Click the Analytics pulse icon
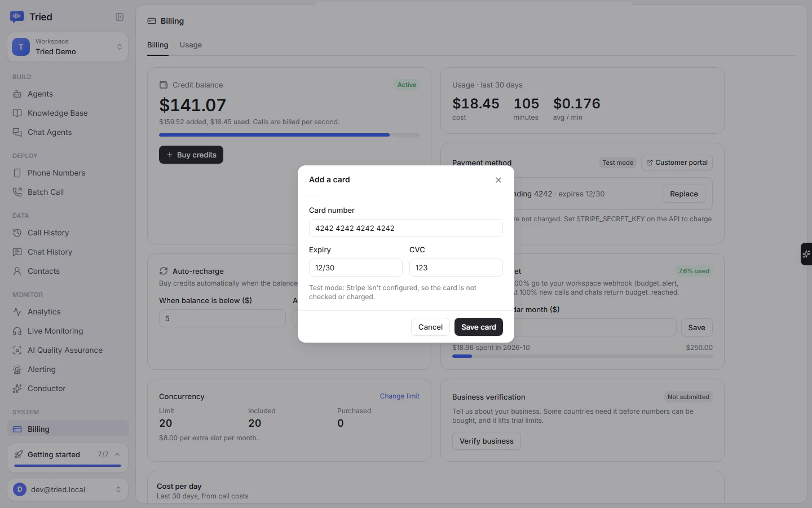This screenshot has height=508, width=812. [x=17, y=312]
